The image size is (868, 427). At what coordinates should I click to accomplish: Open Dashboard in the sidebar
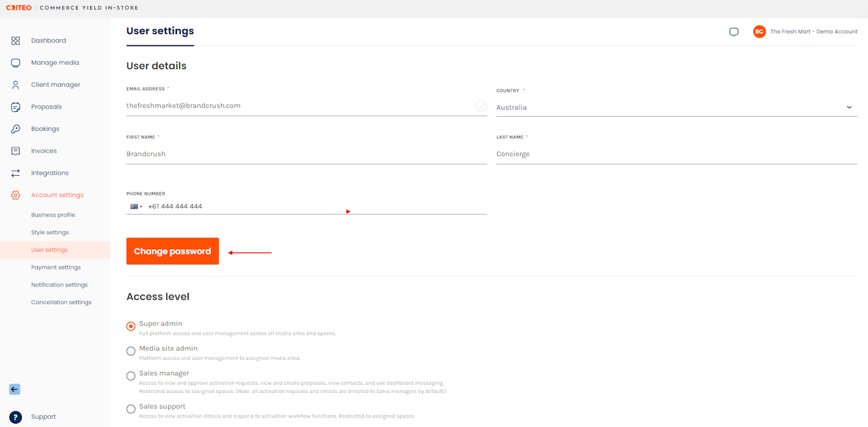(49, 41)
